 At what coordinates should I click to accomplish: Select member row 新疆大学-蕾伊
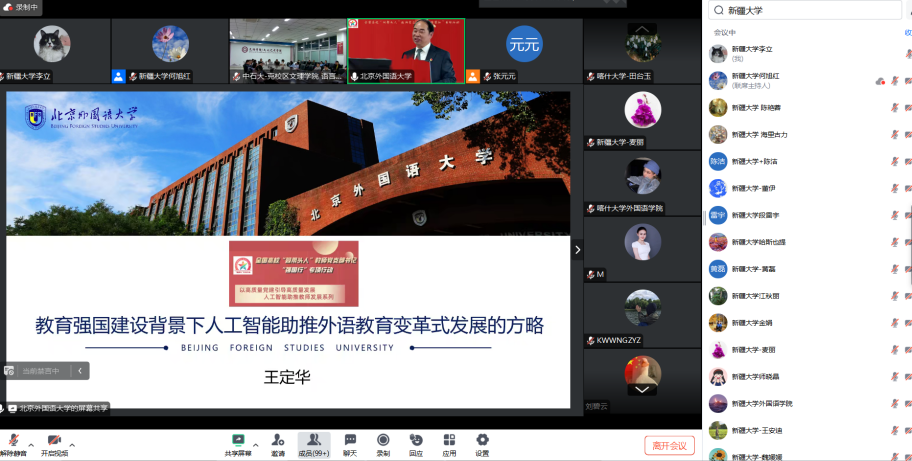809,188
